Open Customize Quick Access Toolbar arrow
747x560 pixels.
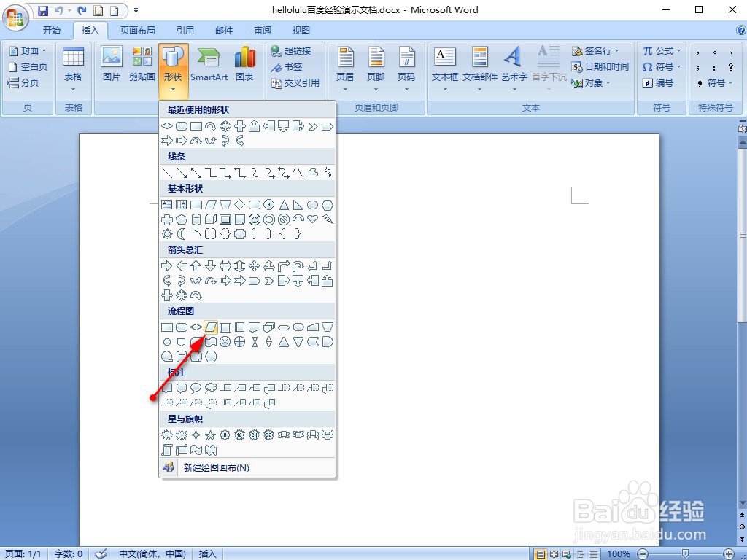click(x=136, y=10)
